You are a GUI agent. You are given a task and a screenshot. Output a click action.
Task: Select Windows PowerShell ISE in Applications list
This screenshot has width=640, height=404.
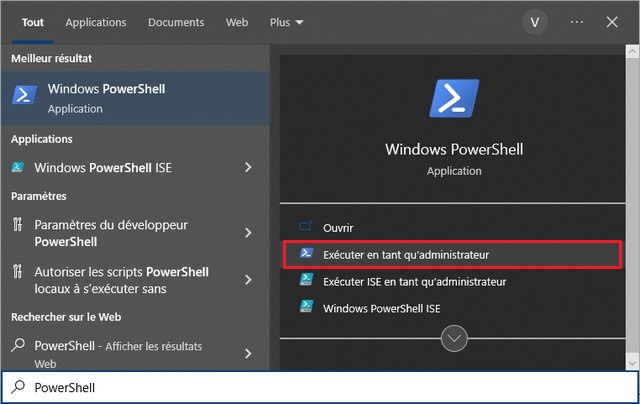[103, 168]
